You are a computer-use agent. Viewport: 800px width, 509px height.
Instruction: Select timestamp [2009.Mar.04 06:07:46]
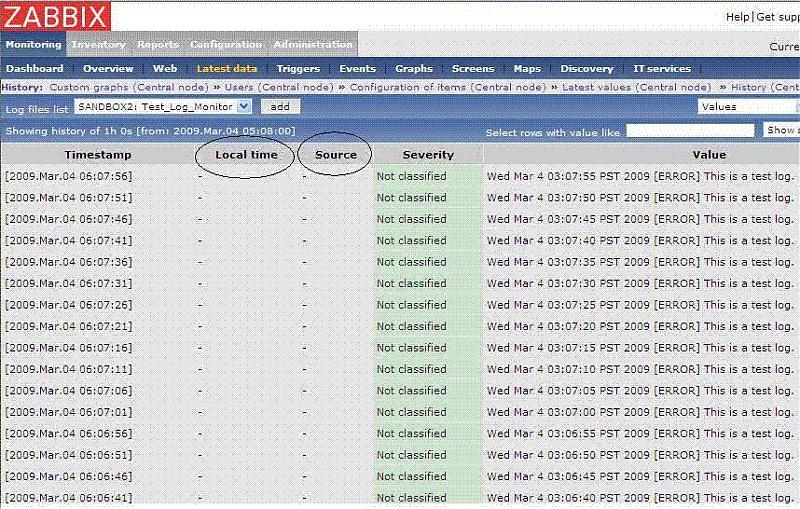tap(68, 219)
